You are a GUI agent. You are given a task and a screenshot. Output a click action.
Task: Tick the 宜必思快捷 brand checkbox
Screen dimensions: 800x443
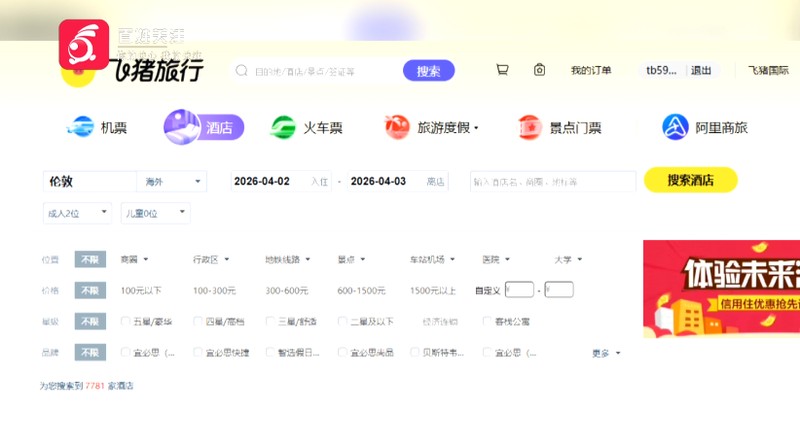point(197,352)
